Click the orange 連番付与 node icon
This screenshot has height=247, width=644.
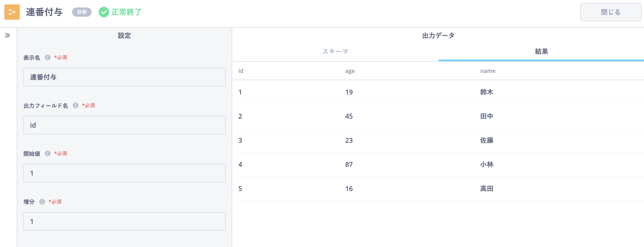12,12
